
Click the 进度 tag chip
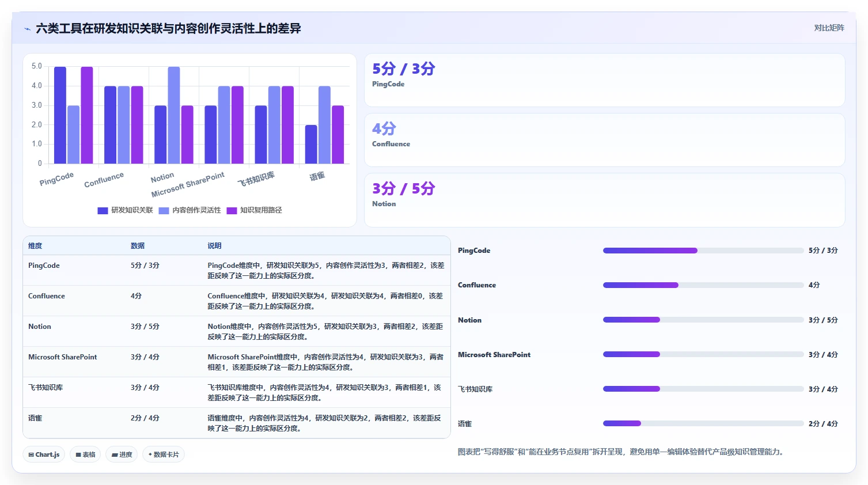click(122, 454)
